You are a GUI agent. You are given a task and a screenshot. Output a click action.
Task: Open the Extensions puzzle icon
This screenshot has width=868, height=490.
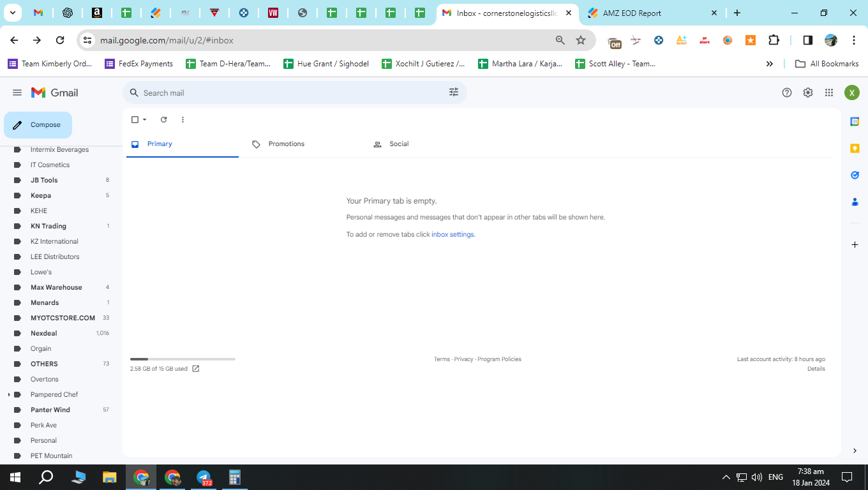774,40
